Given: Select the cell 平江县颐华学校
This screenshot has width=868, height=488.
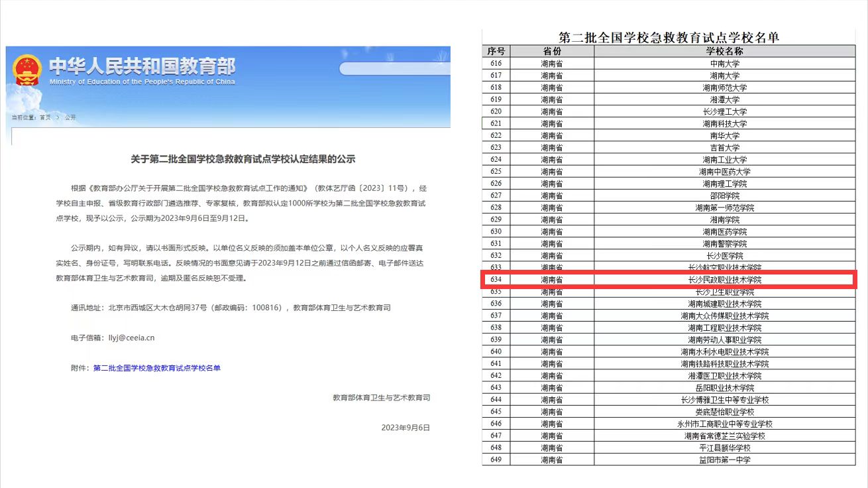Looking at the screenshot, I should tap(725, 448).
